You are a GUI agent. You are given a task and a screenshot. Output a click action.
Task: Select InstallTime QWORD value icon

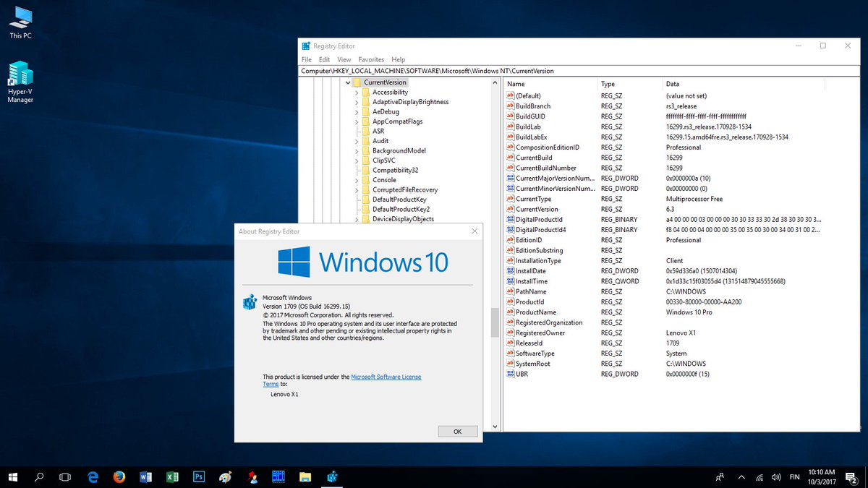coord(509,281)
